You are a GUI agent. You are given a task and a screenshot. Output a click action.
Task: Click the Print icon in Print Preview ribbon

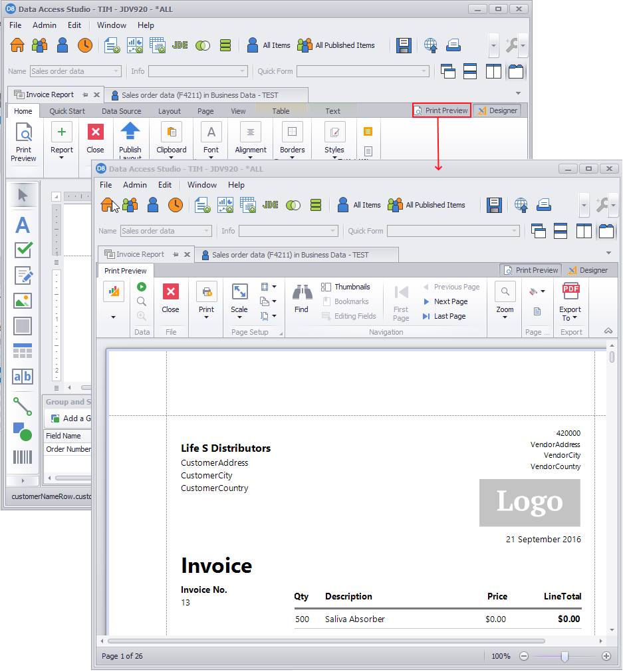click(206, 293)
